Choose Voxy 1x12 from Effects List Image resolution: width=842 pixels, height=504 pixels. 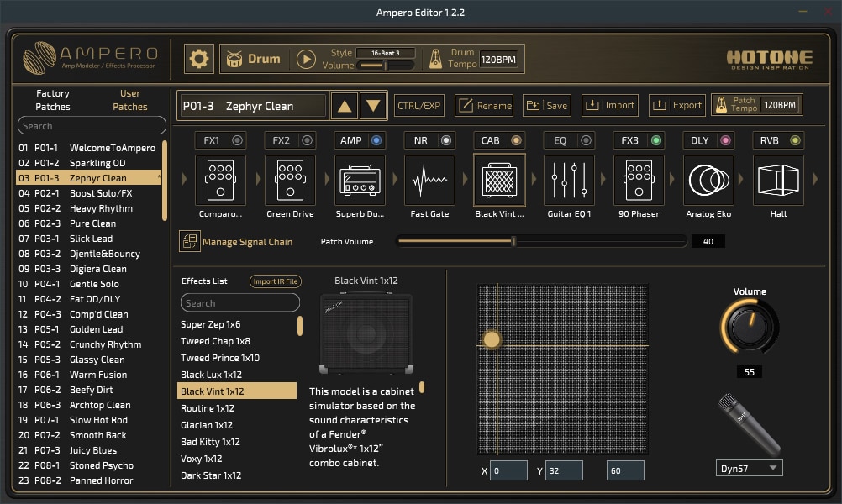[x=237, y=459]
